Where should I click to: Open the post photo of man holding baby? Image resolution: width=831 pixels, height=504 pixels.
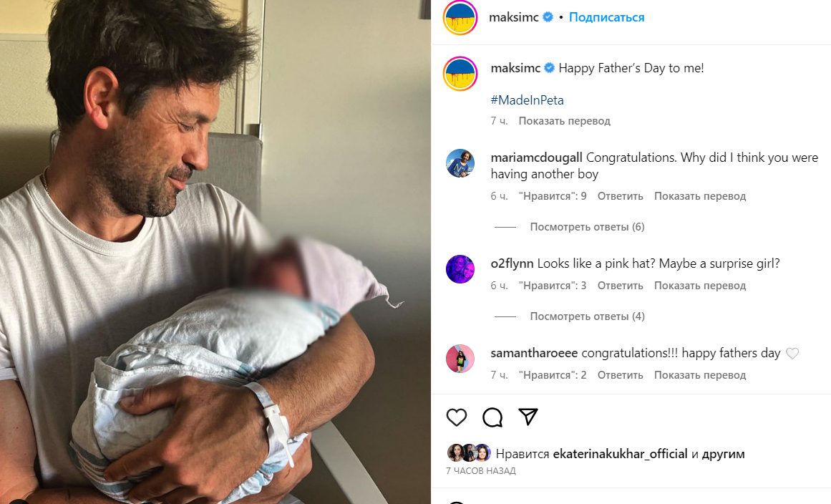215,252
